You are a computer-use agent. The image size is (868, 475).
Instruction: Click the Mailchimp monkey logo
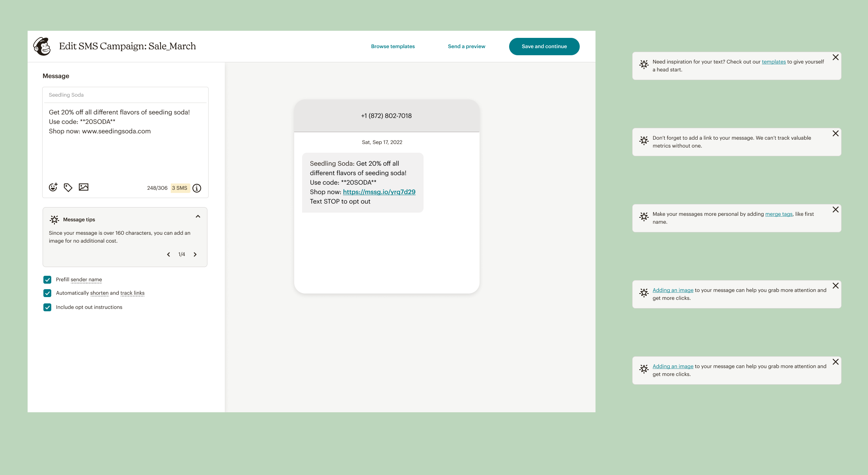tap(42, 47)
